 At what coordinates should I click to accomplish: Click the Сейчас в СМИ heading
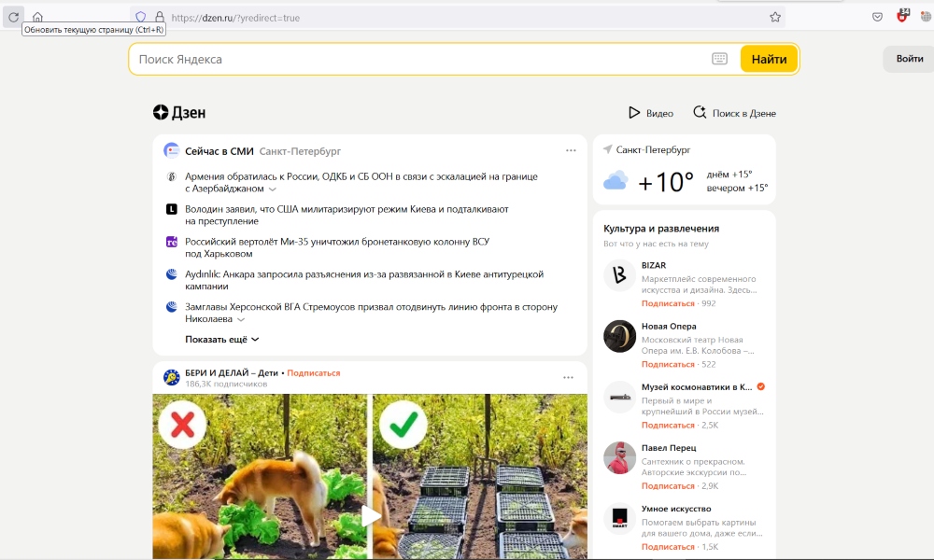pos(219,151)
